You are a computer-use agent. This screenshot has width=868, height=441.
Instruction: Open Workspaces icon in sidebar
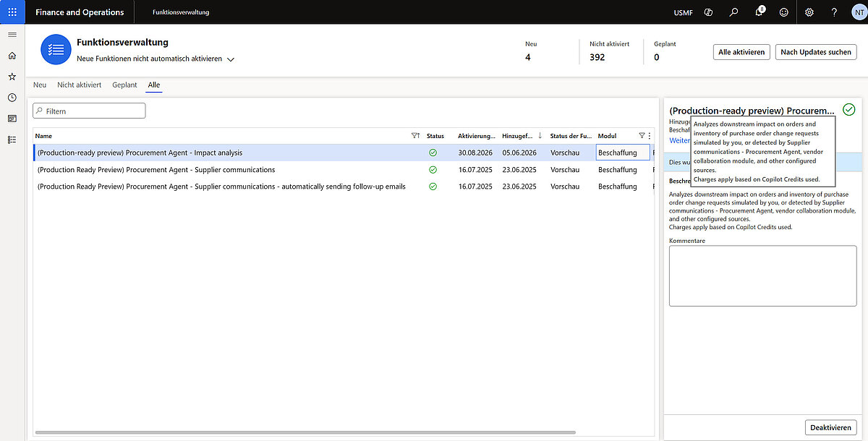click(12, 119)
